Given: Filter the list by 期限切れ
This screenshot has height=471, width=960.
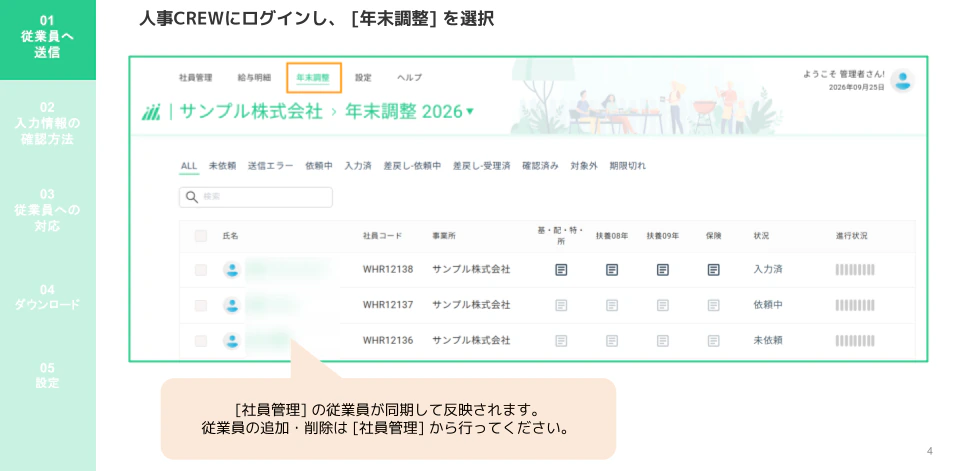Looking at the screenshot, I should point(627,166).
